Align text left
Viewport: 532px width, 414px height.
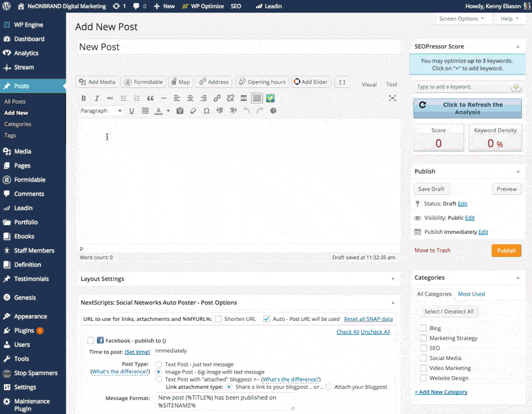click(x=177, y=98)
